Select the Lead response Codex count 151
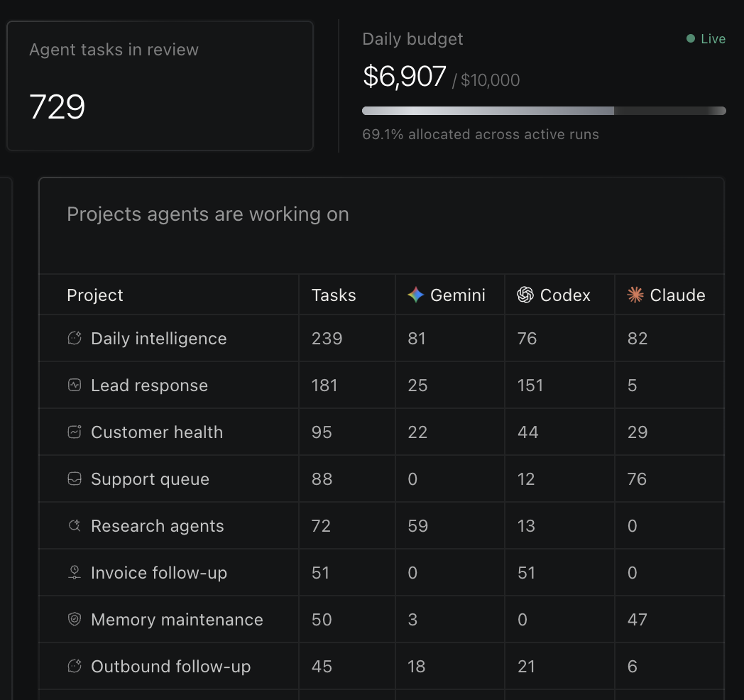This screenshot has width=744, height=700. click(530, 385)
